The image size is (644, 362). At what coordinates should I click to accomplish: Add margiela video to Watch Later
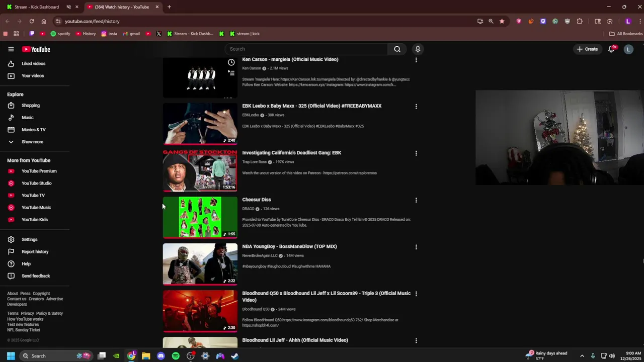[231, 62]
